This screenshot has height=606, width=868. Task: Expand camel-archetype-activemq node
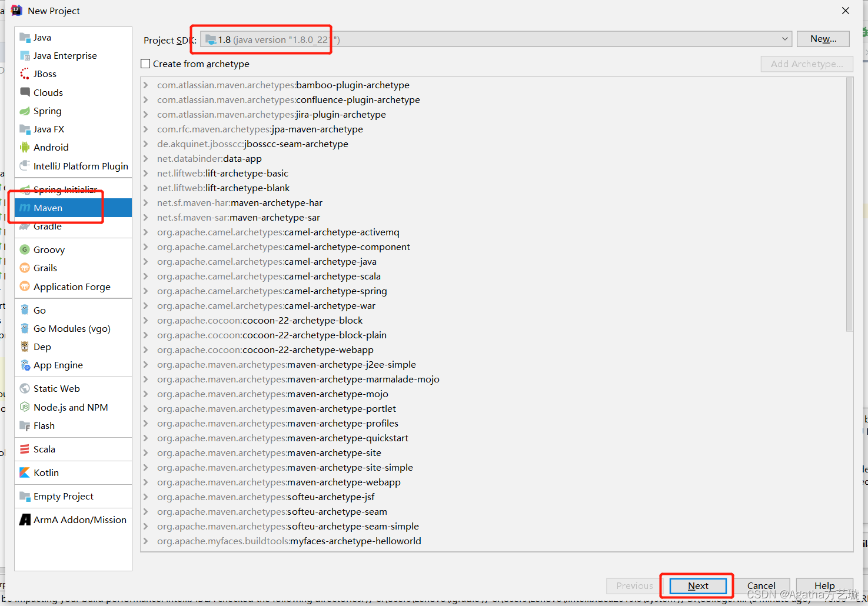[x=145, y=232]
